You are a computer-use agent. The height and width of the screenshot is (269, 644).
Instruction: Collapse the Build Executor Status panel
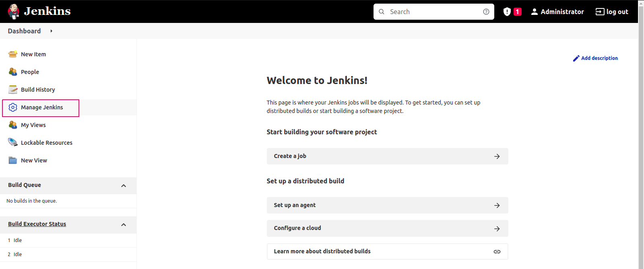124,225
